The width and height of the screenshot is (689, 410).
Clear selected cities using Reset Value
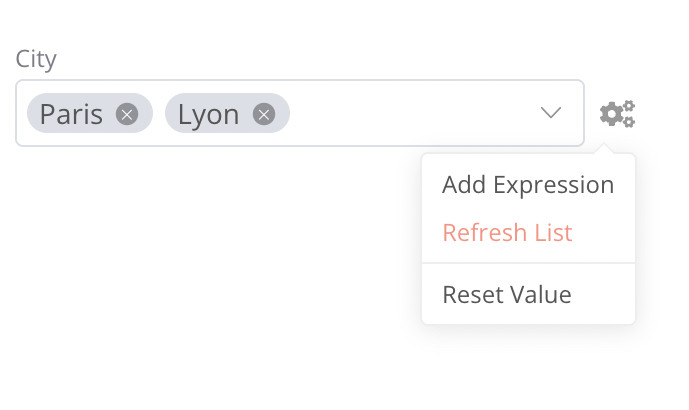(x=507, y=295)
